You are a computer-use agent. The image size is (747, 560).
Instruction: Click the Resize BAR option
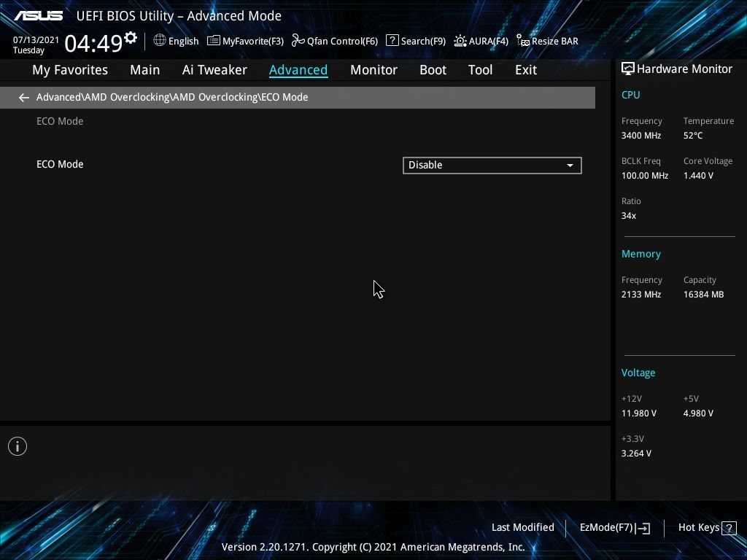pyautogui.click(x=547, y=41)
